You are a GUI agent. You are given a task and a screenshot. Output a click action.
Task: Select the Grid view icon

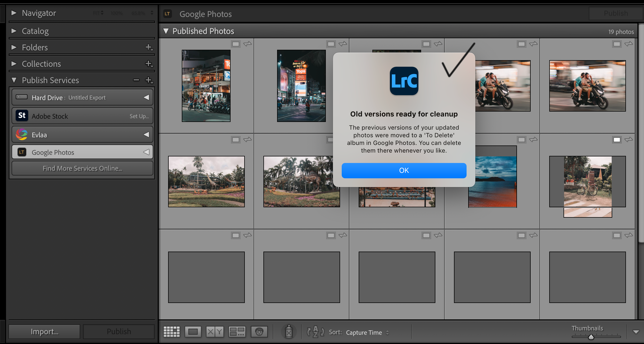[x=172, y=331]
